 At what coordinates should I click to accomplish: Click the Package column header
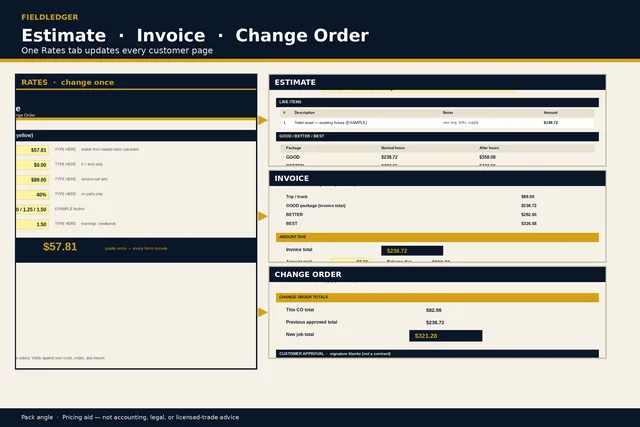pyautogui.click(x=293, y=148)
